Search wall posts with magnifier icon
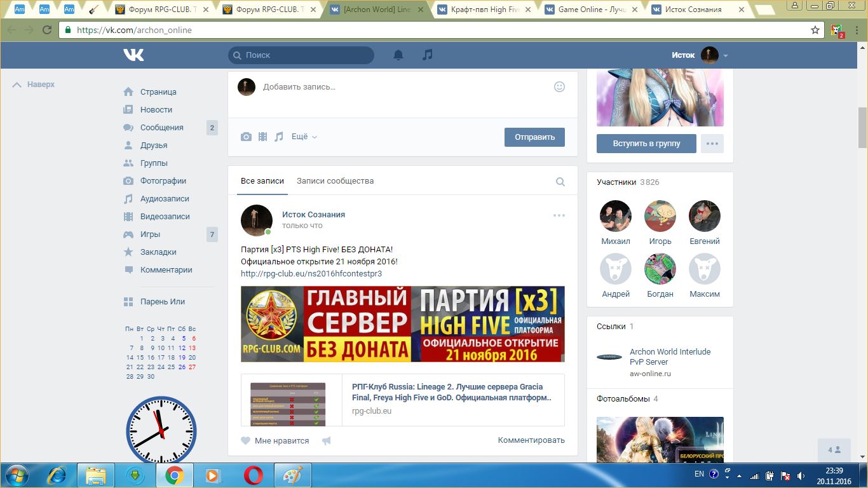This screenshot has width=868, height=488. tap(560, 182)
